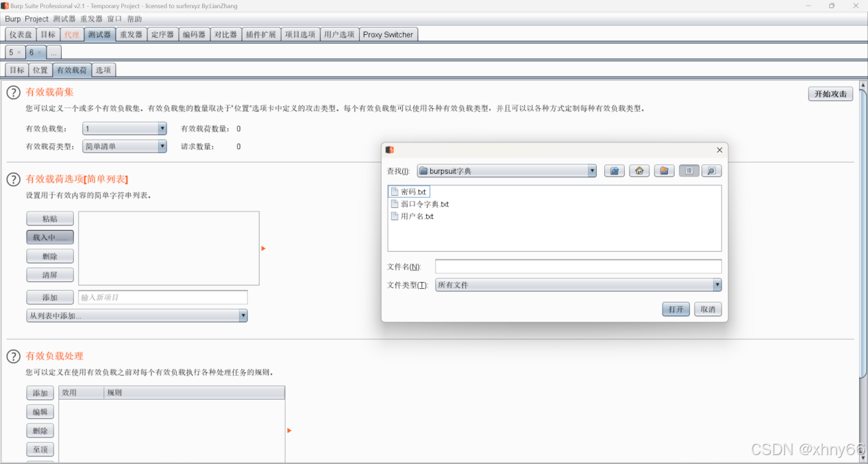Viewport: 868px width, 464px height.
Task: Switch to the 用户选项 tab
Action: coord(339,35)
